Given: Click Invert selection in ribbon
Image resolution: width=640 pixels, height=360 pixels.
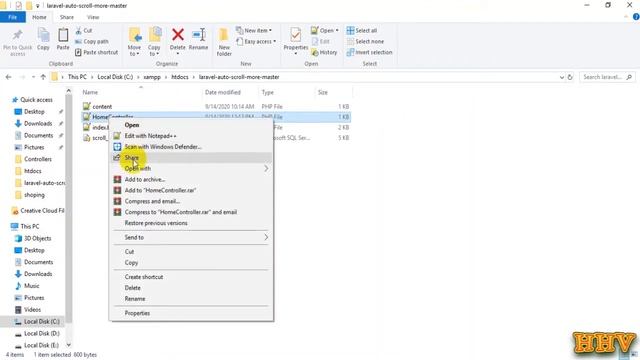Looking at the screenshot, I should (369, 52).
